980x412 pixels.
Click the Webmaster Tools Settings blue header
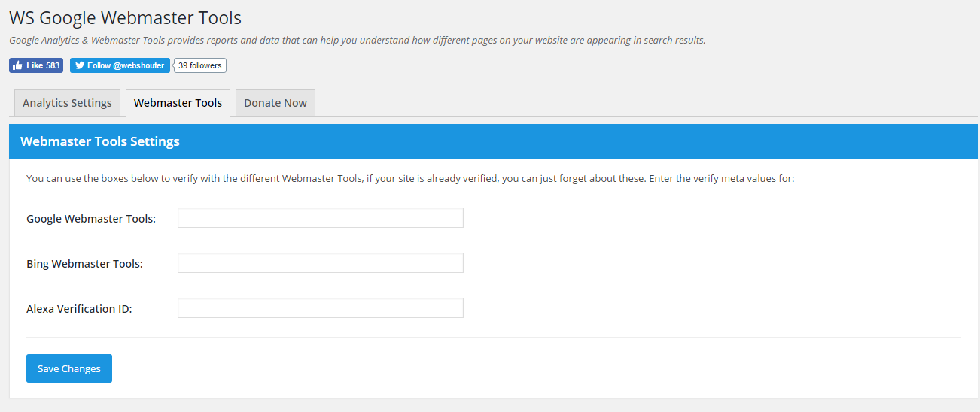[x=493, y=141]
